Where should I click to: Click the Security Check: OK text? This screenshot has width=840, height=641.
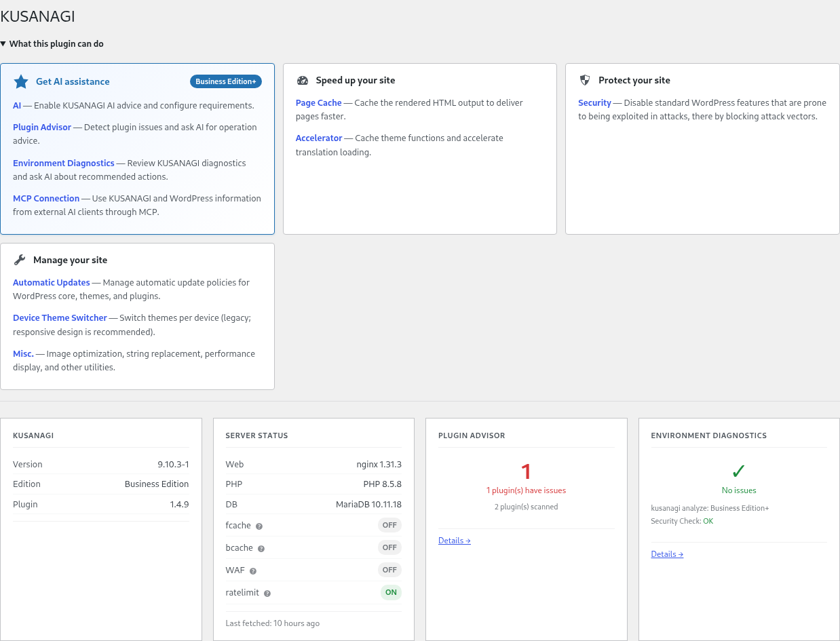(x=682, y=521)
